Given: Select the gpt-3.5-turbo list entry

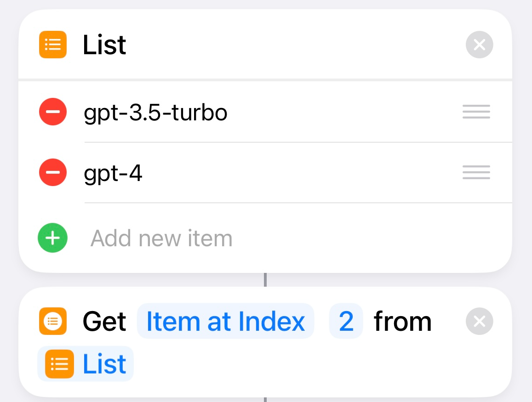Looking at the screenshot, I should (x=155, y=112).
